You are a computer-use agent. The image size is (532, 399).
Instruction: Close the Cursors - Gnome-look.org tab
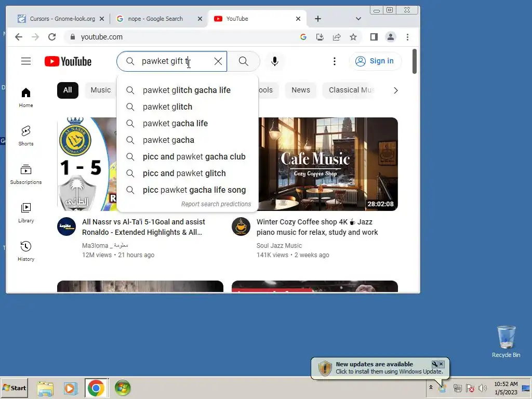[102, 19]
